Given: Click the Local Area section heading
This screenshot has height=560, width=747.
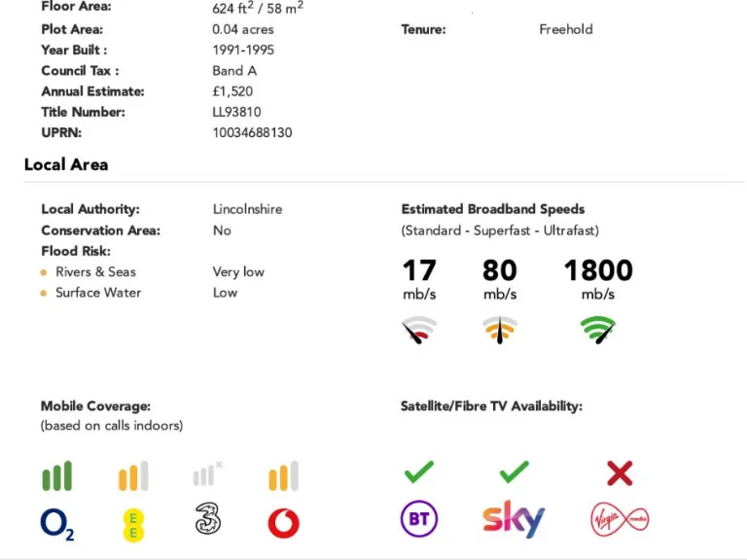Looking at the screenshot, I should (66, 164).
